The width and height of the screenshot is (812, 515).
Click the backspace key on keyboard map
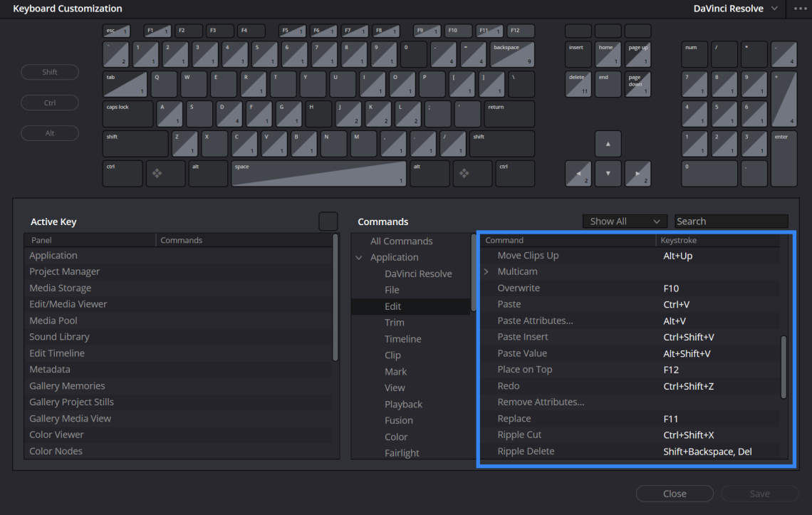(511, 55)
